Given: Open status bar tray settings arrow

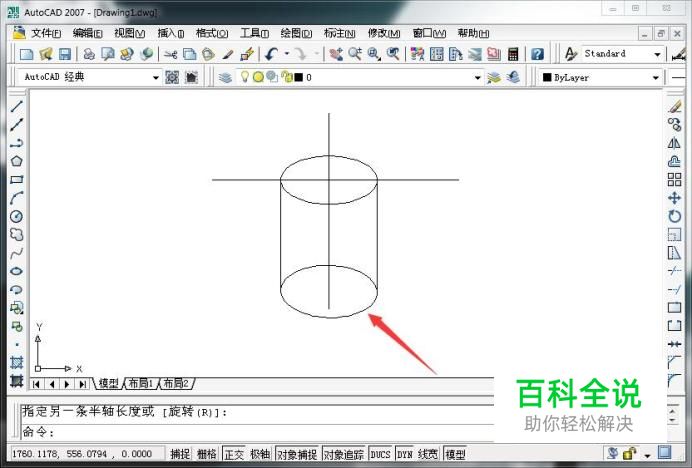Looking at the screenshot, I should point(647,455).
